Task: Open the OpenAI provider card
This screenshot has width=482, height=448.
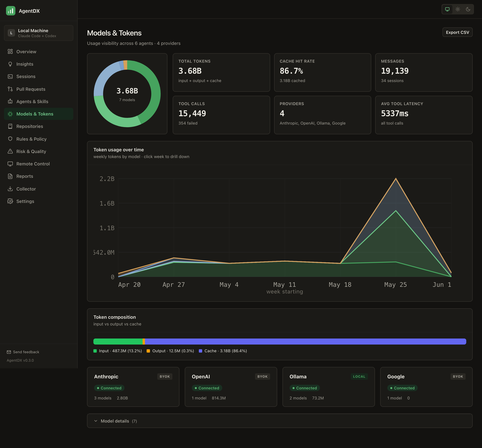Action: pyautogui.click(x=231, y=387)
